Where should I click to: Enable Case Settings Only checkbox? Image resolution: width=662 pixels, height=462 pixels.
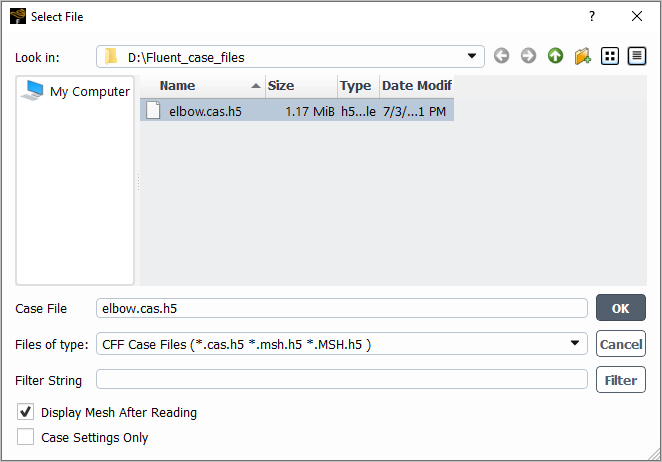[25, 437]
